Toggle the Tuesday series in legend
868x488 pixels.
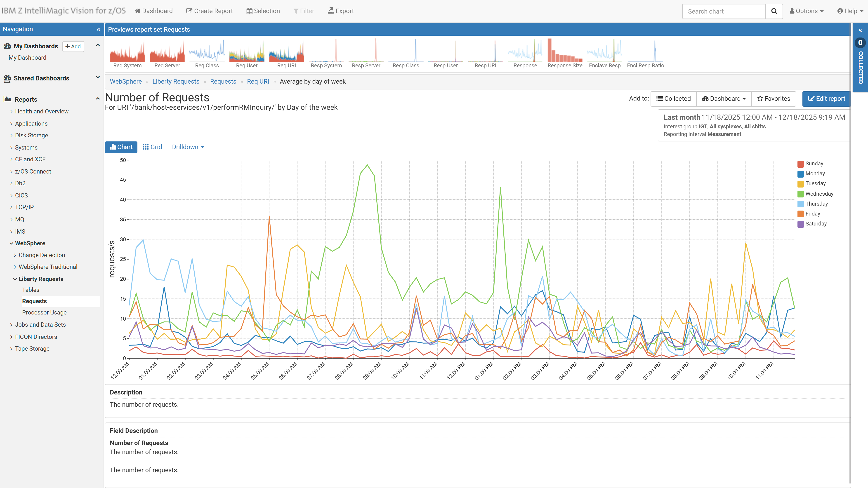click(811, 183)
